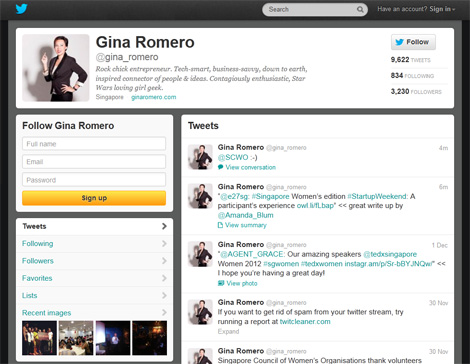Click View conversation under @SCWO tweet

click(x=250, y=167)
